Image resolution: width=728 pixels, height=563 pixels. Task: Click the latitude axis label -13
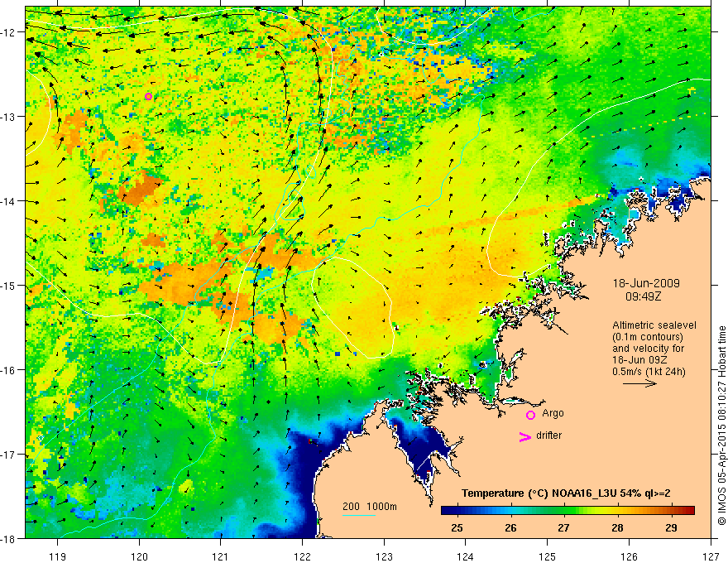[8, 117]
